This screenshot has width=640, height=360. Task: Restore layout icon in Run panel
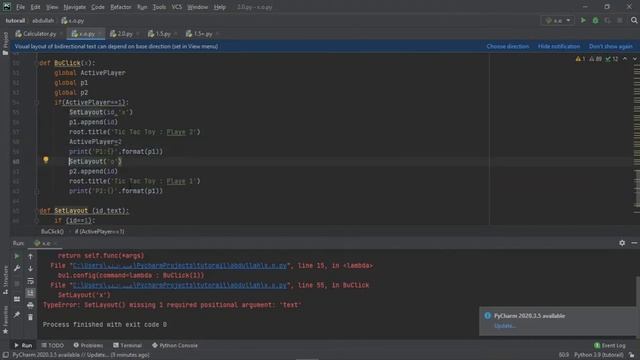point(17,299)
